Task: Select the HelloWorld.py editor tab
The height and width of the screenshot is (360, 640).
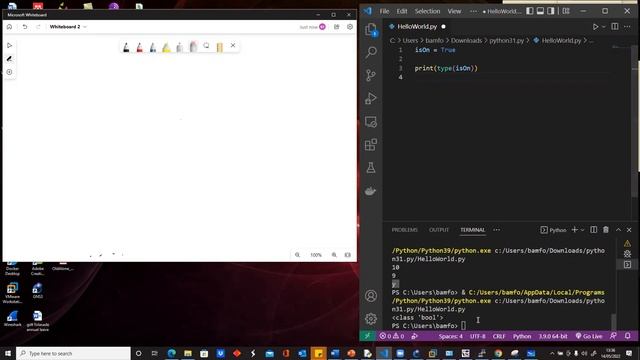Action: point(417,27)
